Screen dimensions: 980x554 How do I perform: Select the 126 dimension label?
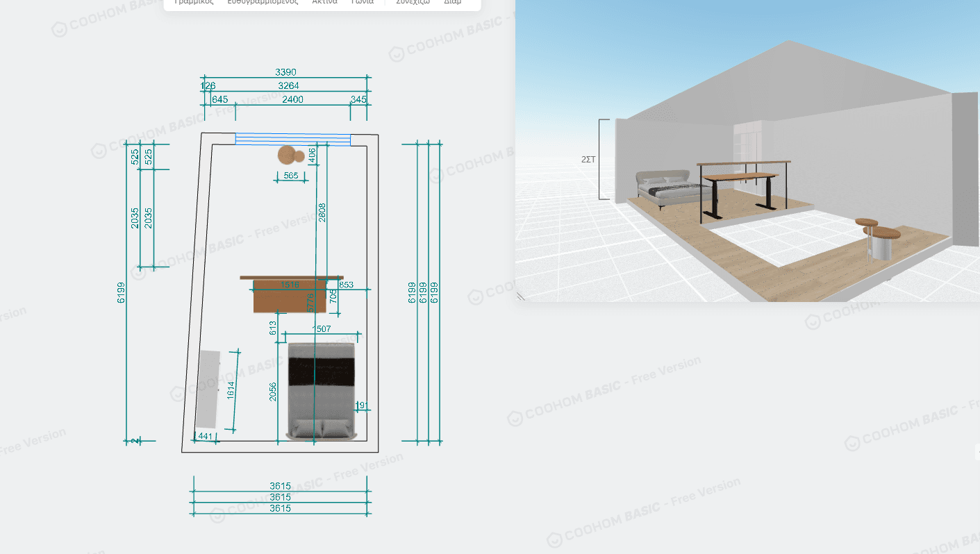[208, 86]
